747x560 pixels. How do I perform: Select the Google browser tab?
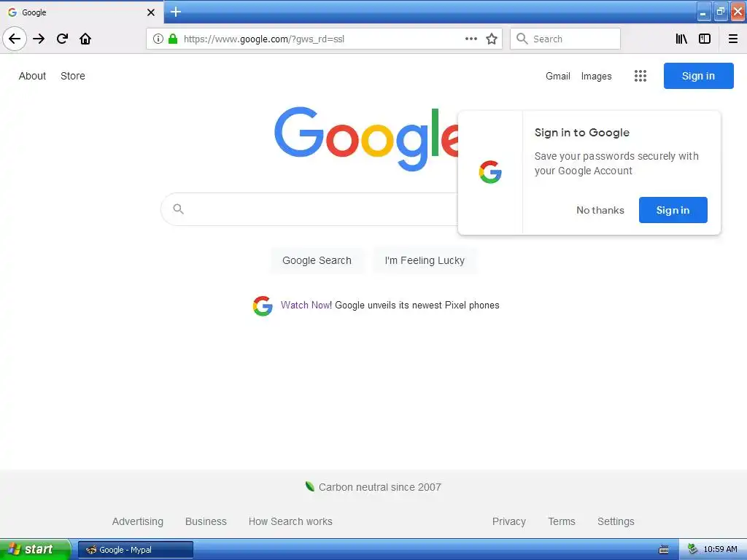tap(82, 12)
